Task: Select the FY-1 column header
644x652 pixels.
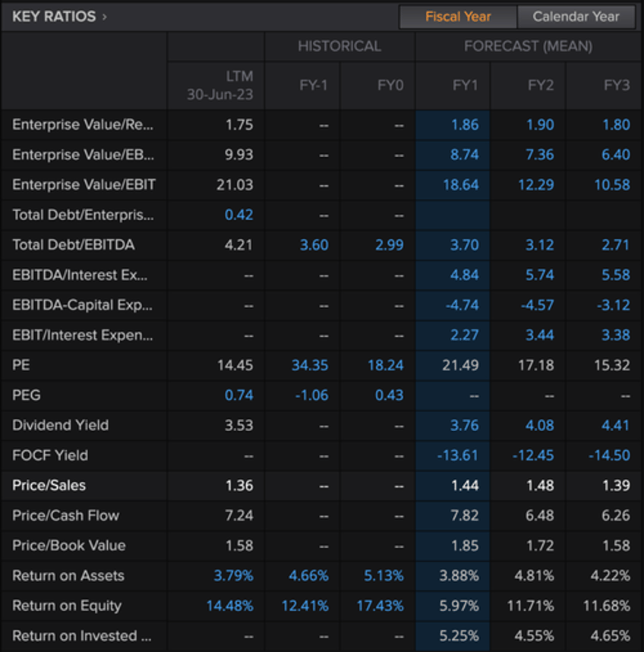Action: 313,85
